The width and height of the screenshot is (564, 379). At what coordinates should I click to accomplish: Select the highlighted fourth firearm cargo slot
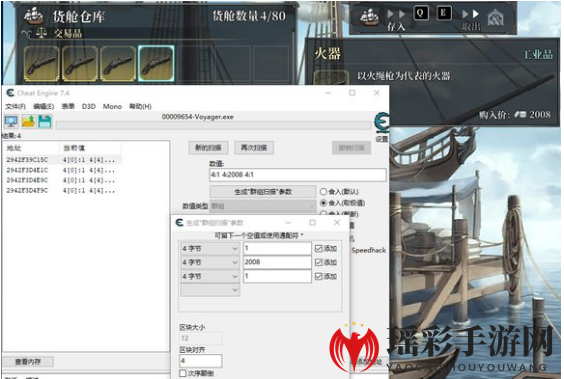(156, 64)
